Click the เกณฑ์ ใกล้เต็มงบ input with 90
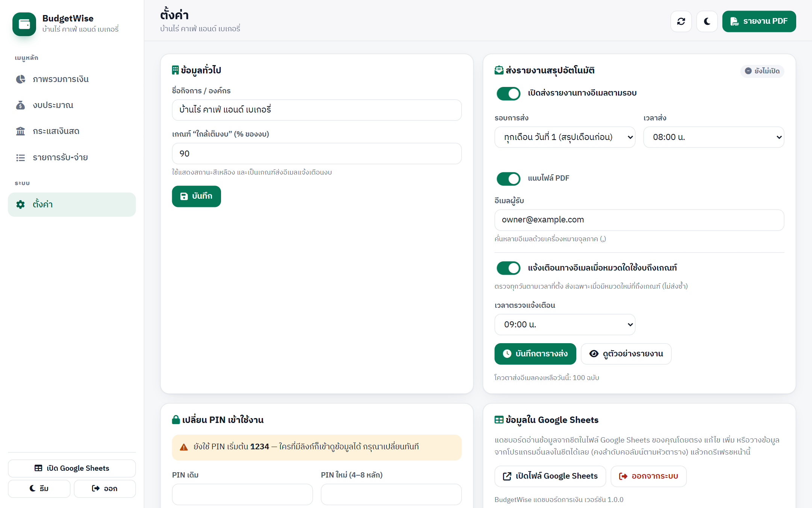 (x=317, y=154)
